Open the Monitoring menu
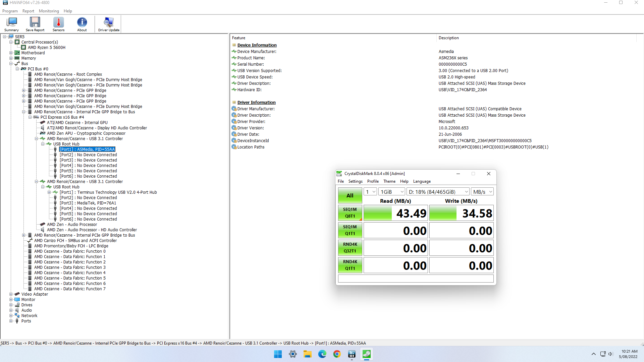Image resolution: width=644 pixels, height=362 pixels. pos(49,11)
